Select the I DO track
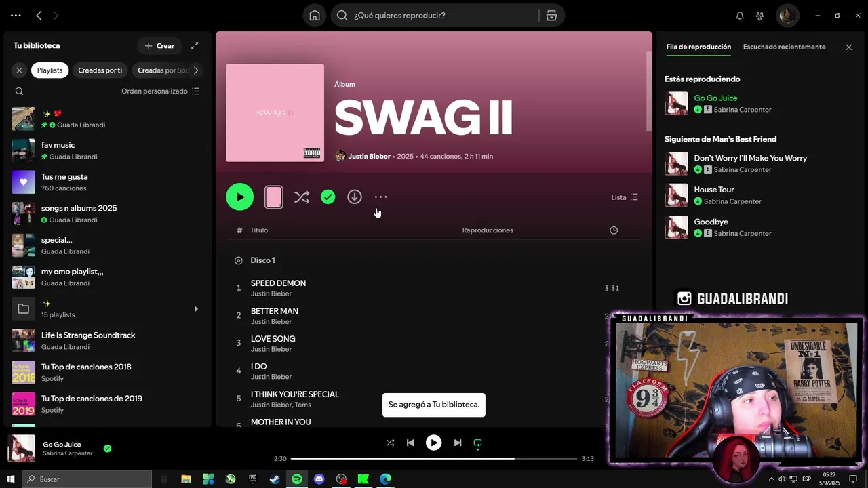Screen dimensions: 868x488 pos(434,371)
